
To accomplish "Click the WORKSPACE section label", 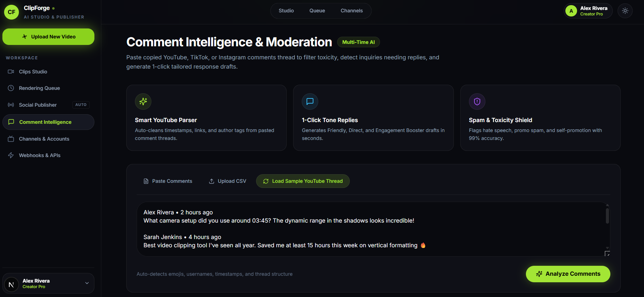I will point(22,58).
